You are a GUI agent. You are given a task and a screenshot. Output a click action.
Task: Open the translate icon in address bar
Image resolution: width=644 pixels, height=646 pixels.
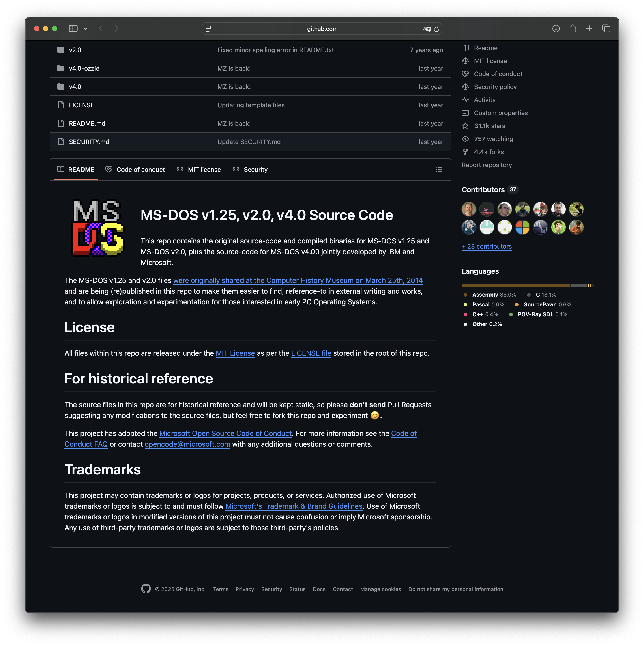(x=426, y=29)
